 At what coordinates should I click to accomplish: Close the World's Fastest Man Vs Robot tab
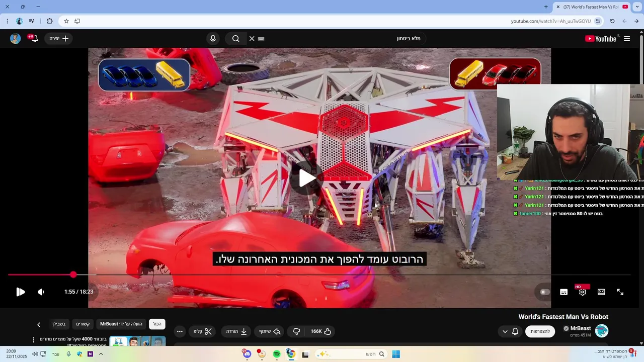557,7
